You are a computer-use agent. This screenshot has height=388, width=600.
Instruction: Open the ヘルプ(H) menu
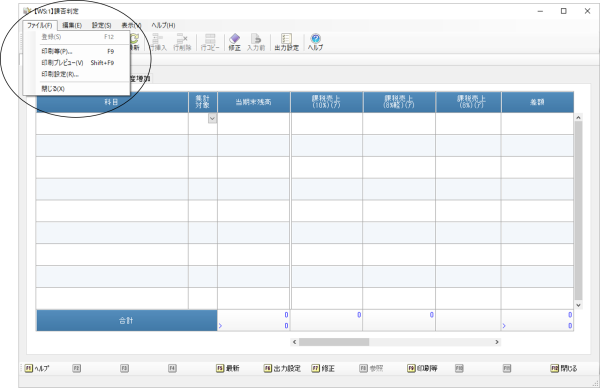click(163, 25)
